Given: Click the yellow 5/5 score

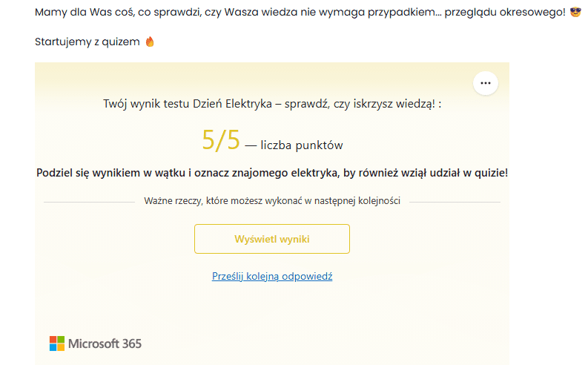Looking at the screenshot, I should (221, 140).
